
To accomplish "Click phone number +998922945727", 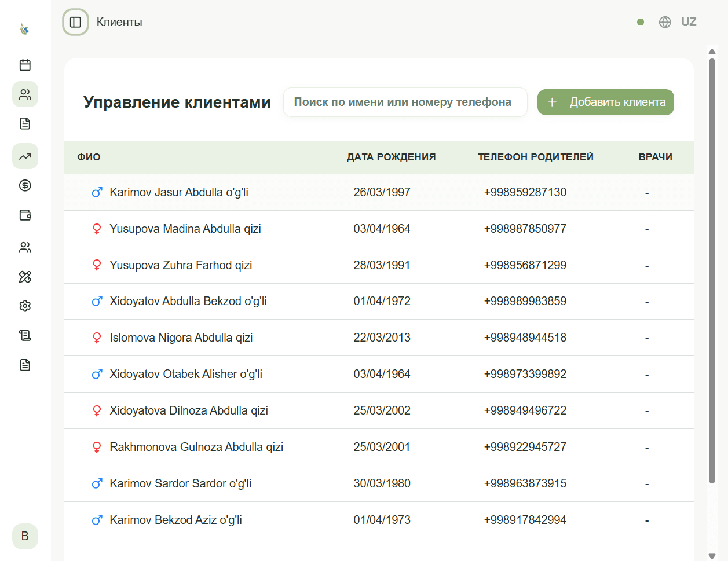I will 525,447.
